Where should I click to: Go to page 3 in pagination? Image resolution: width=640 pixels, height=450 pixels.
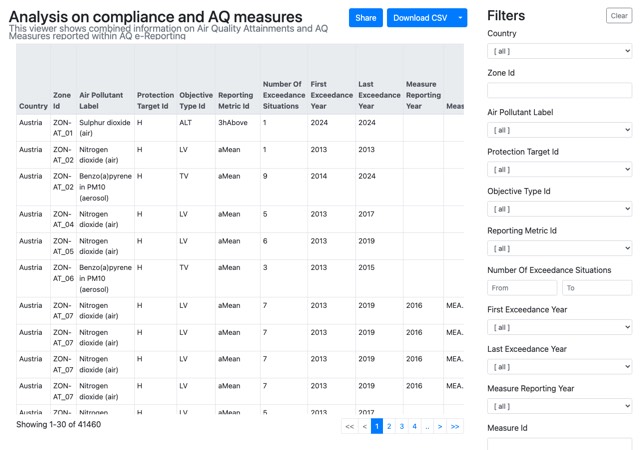coord(402,426)
